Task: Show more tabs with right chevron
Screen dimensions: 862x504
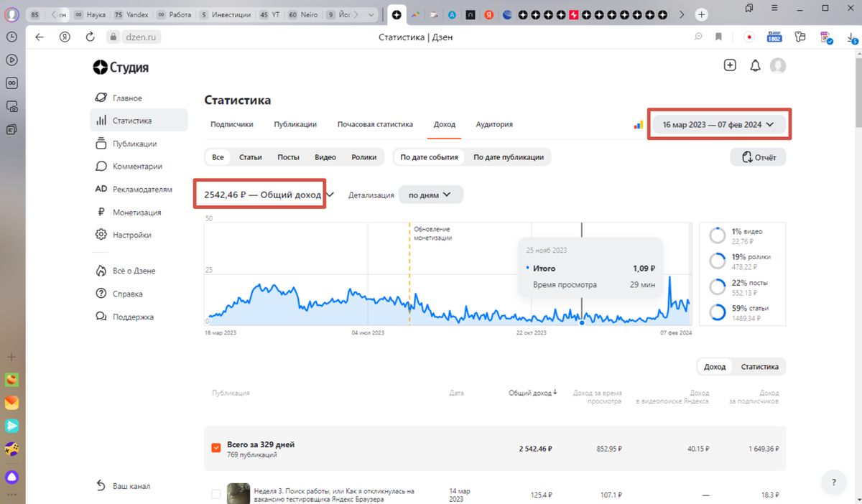Action: point(682,14)
